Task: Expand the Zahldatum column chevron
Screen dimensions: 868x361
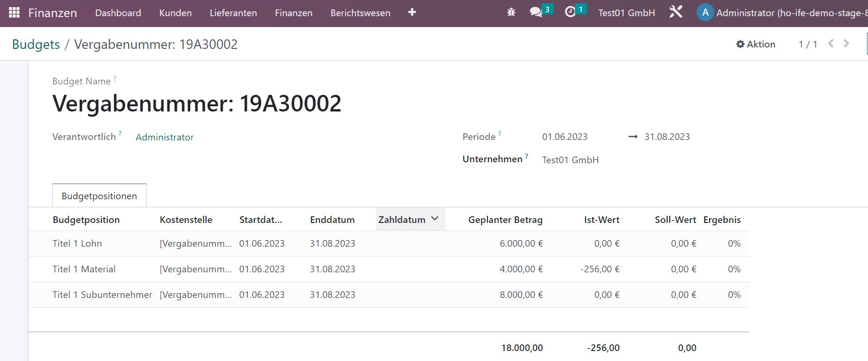Action: [x=435, y=219]
